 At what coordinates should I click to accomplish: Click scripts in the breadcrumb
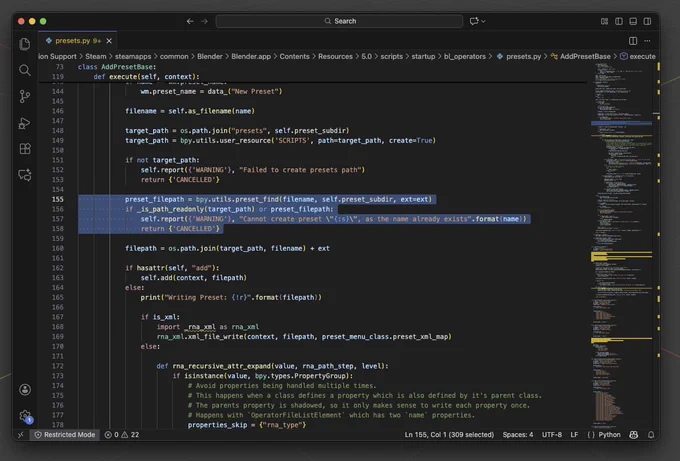(x=392, y=56)
